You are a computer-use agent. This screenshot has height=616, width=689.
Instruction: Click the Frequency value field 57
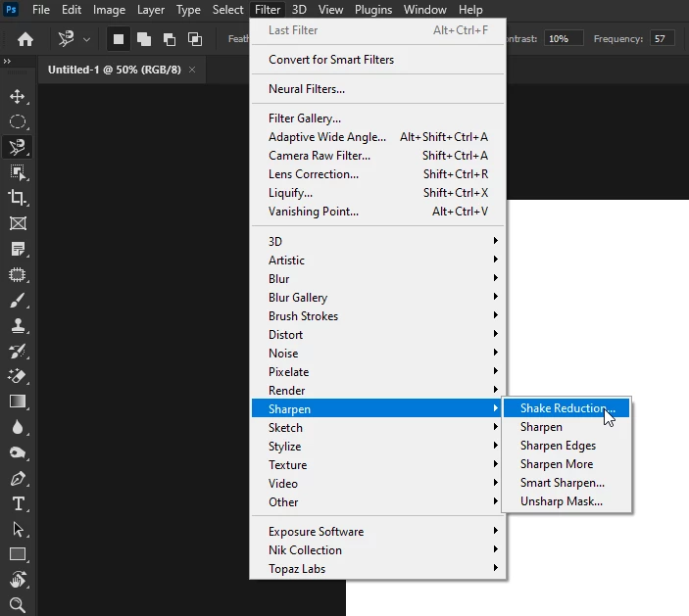click(x=663, y=38)
